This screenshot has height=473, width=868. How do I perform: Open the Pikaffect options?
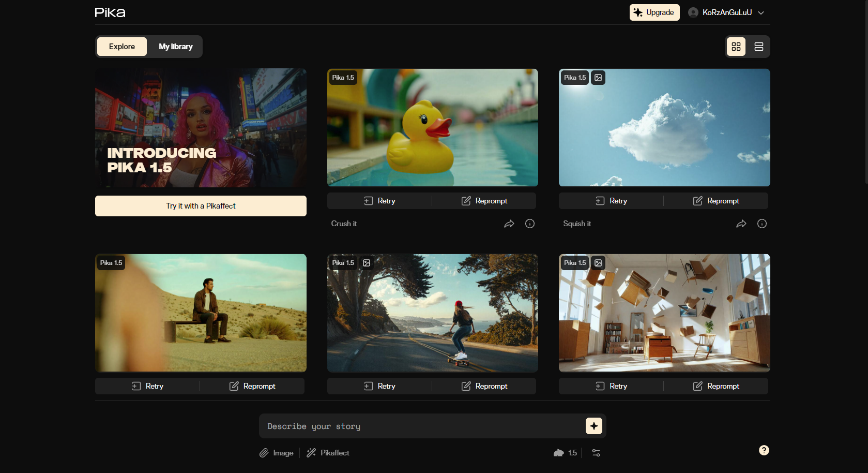328,453
